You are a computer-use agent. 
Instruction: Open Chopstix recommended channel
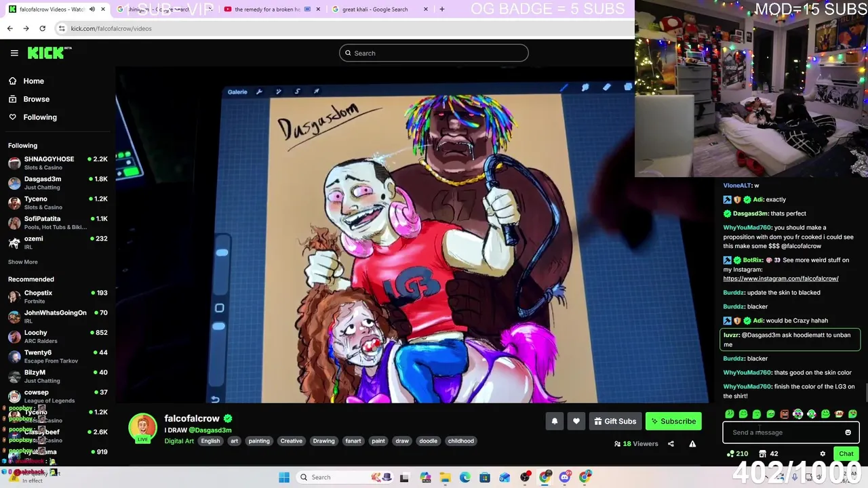click(58, 296)
